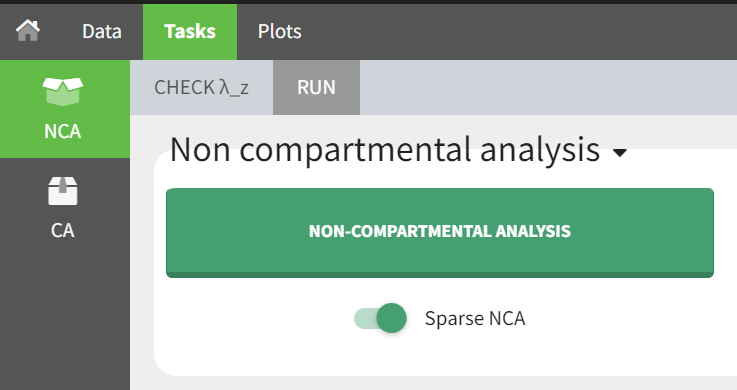Click the Non compartmental analysis heading

385,149
